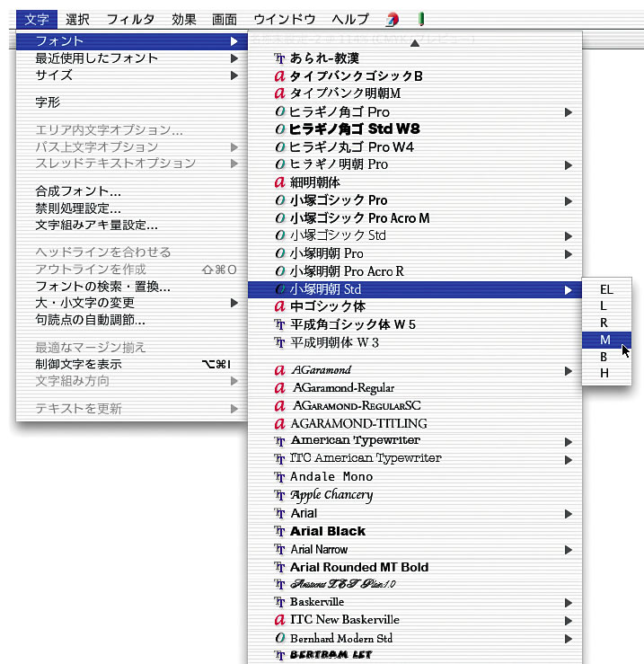Screen dimensions: 644x664
Task: Click TrueType icon beside Baskerville
Action: coord(279,602)
